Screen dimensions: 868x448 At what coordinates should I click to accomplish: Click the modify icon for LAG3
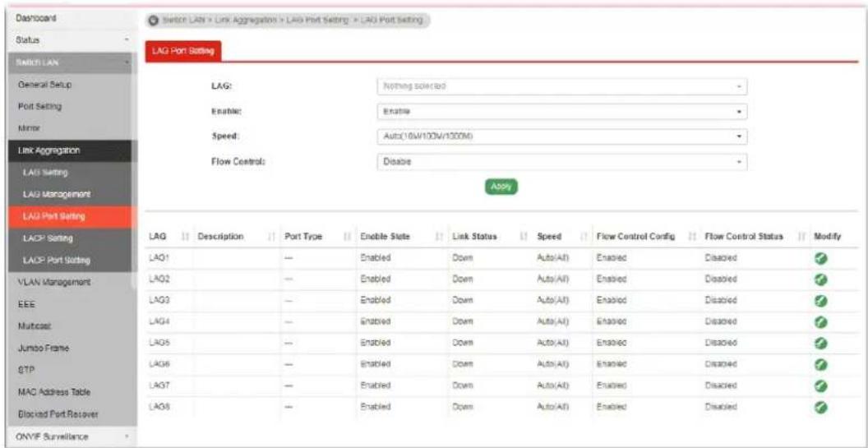[821, 301]
